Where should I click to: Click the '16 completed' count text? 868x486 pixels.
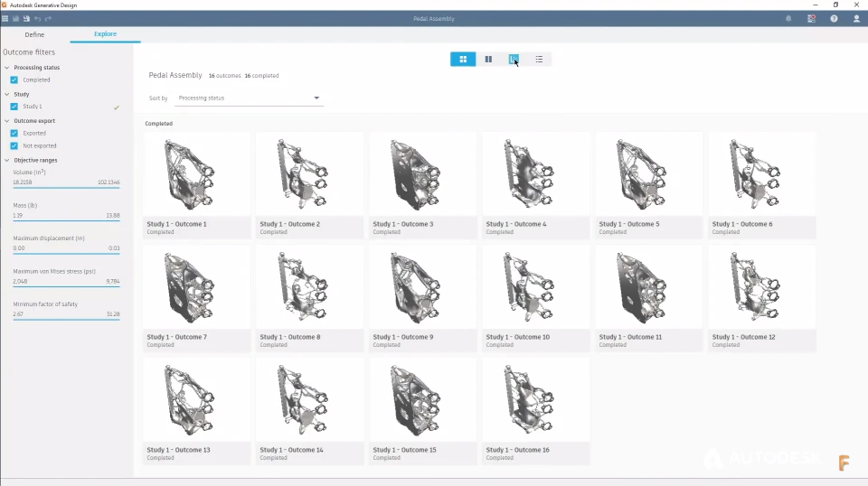(262, 76)
